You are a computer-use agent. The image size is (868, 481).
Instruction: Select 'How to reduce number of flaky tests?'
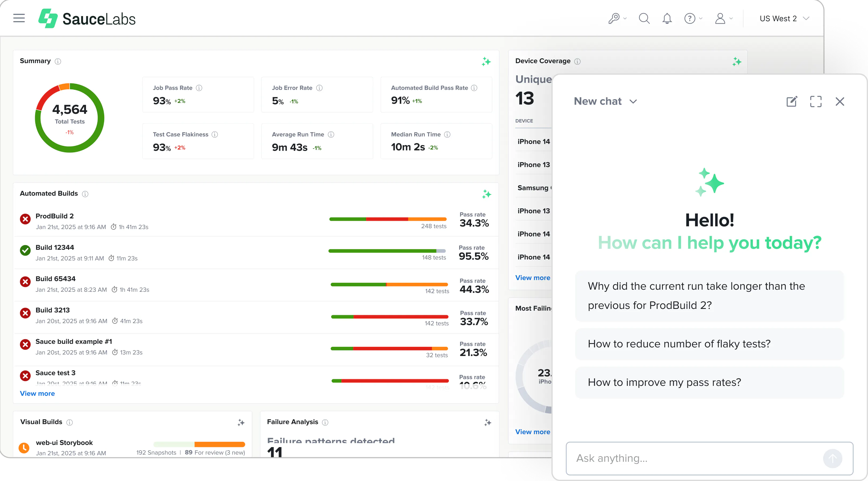point(709,344)
